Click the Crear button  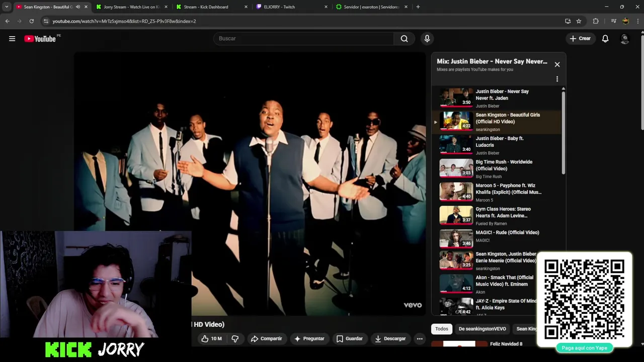[x=580, y=39]
